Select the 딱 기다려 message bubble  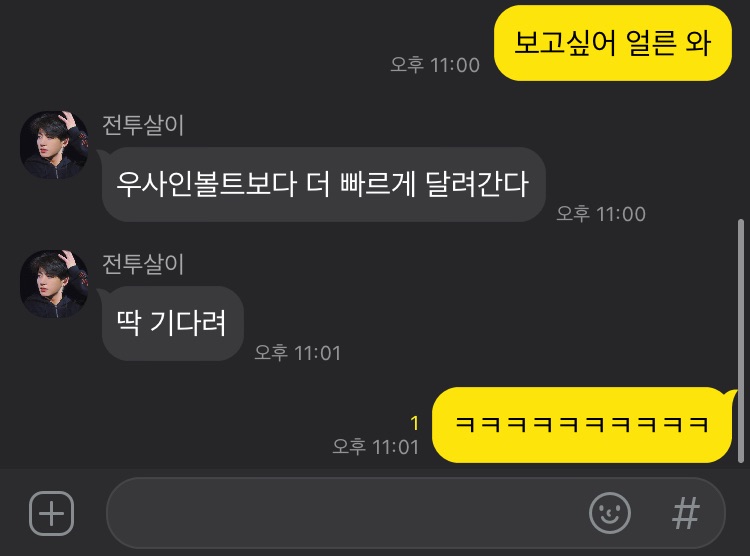tap(173, 323)
